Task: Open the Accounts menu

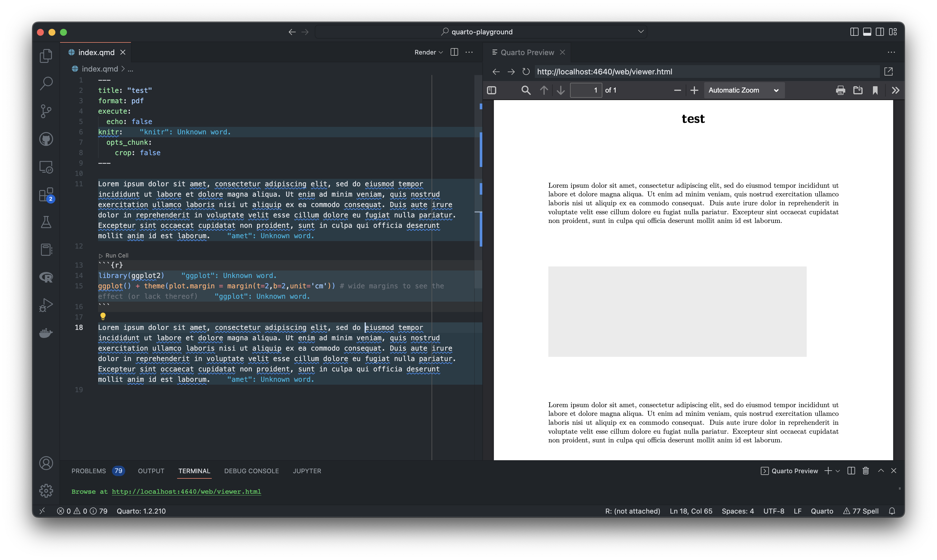Action: coord(46,463)
